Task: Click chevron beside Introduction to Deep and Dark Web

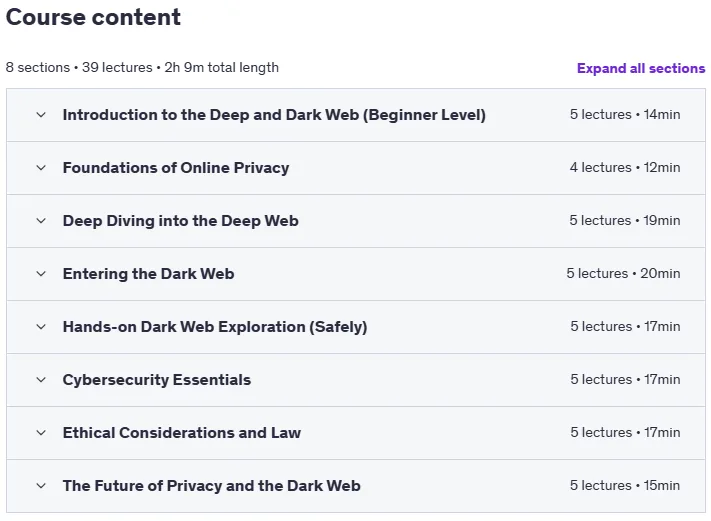Action: (41, 115)
